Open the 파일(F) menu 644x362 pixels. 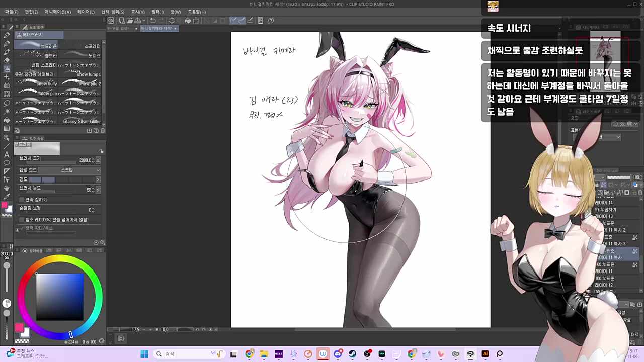coord(12,12)
